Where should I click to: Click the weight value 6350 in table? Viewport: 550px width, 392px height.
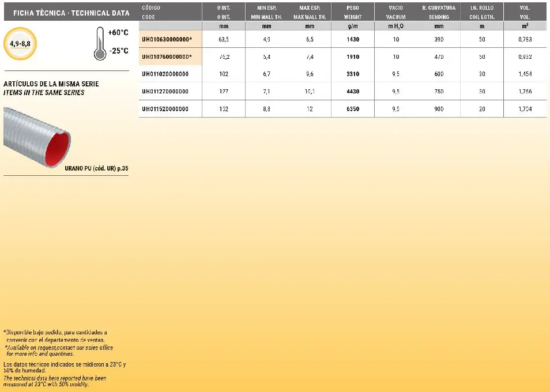click(x=353, y=109)
